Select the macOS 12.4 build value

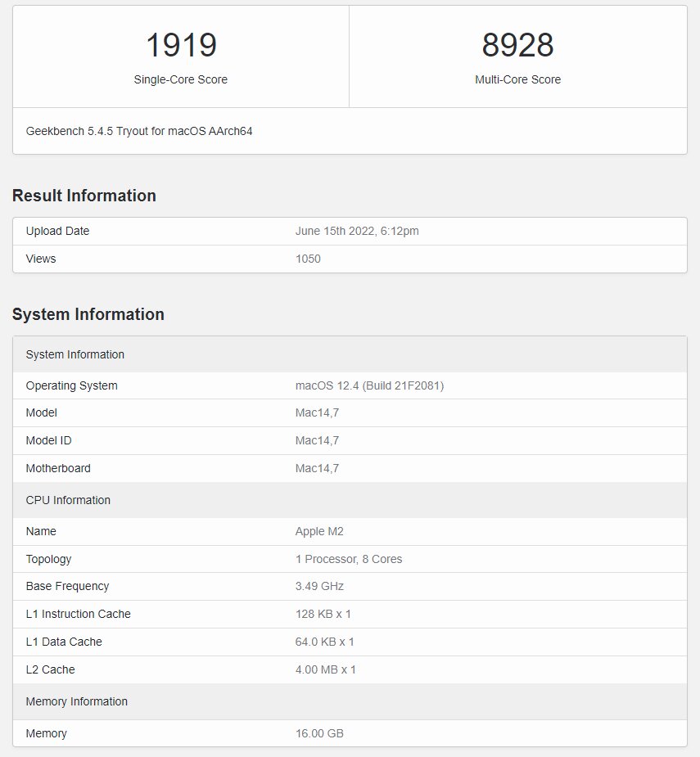click(369, 385)
